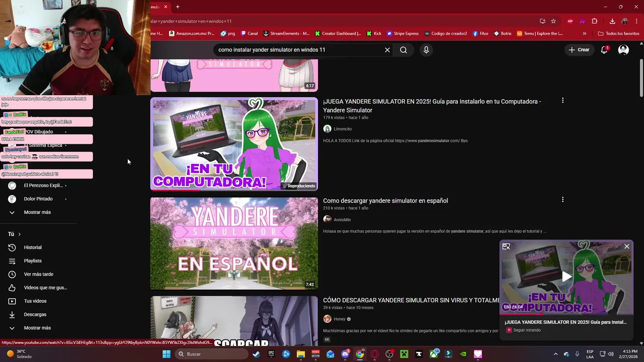Open the FAce bookmark
This screenshot has height=362, width=644.
[480, 34]
